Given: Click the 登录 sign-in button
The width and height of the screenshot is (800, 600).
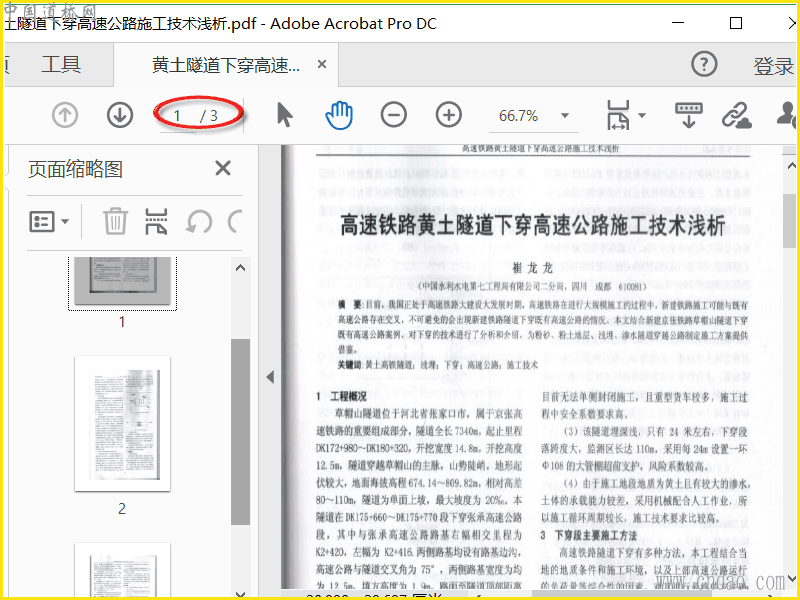Looking at the screenshot, I should [x=773, y=66].
